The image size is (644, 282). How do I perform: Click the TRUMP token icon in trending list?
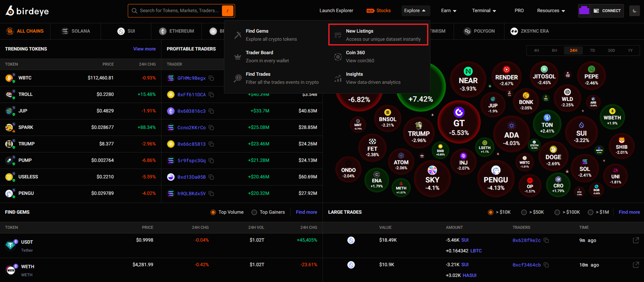pyautogui.click(x=10, y=144)
